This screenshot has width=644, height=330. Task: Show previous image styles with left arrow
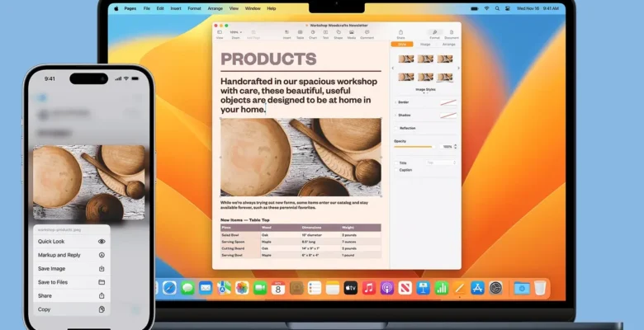click(x=393, y=68)
